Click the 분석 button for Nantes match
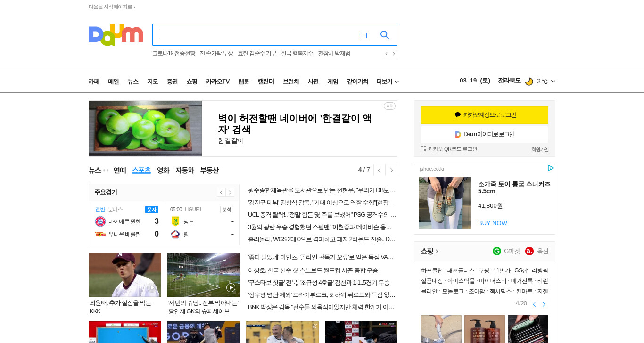Viewport: 644px width, 343px height. coord(227,210)
